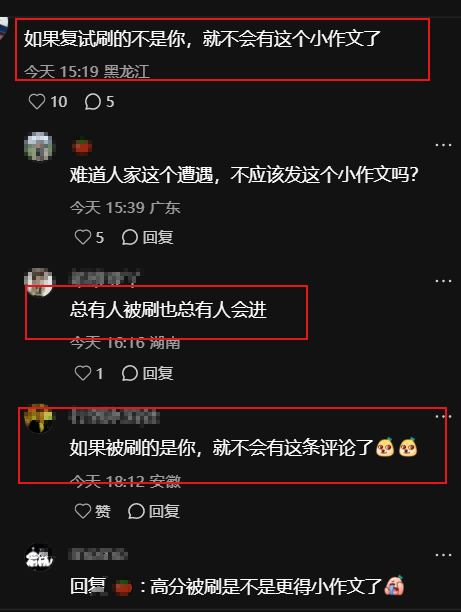The height and width of the screenshot is (612, 461).
Task: View the Anhui commenter's yellow avatar
Action: tap(39, 419)
